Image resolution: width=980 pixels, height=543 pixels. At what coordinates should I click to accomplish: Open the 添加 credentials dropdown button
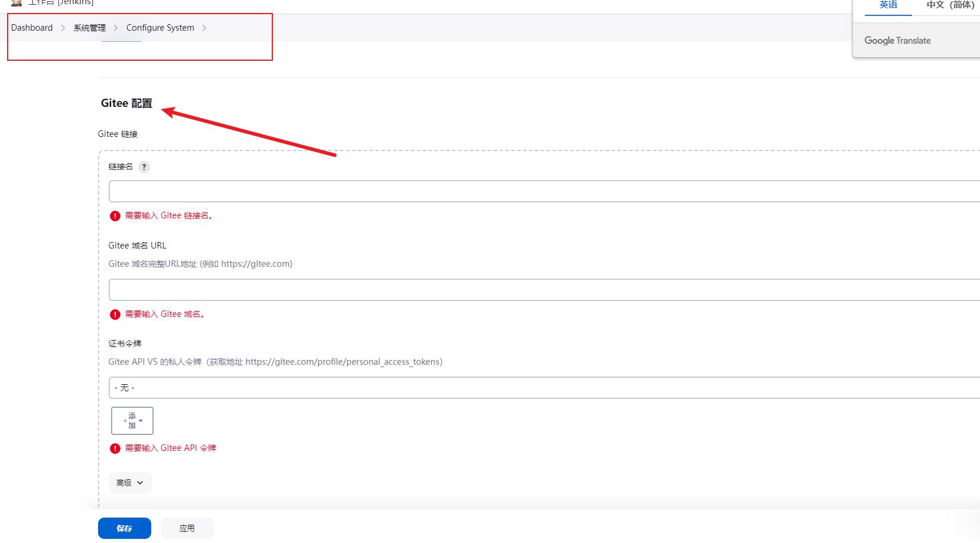132,421
